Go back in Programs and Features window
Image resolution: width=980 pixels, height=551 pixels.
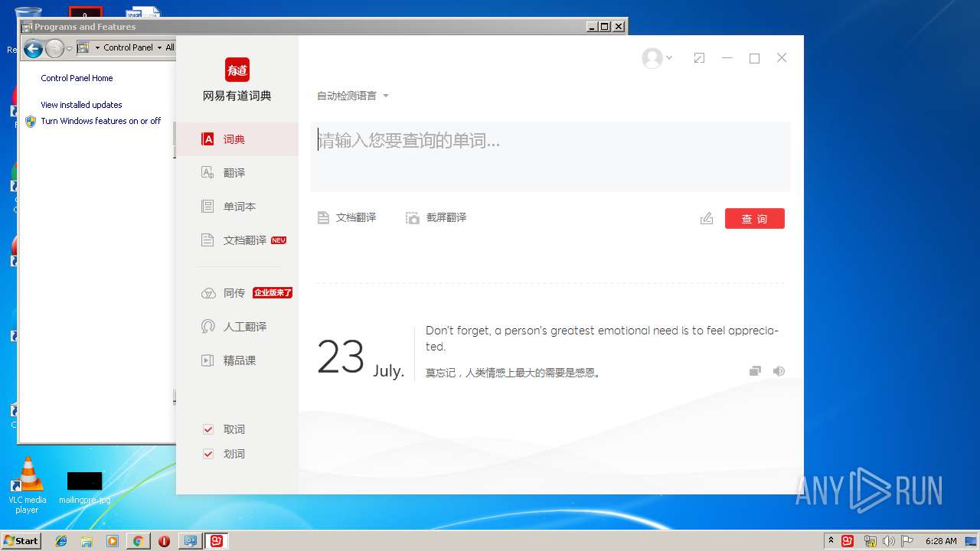point(33,49)
